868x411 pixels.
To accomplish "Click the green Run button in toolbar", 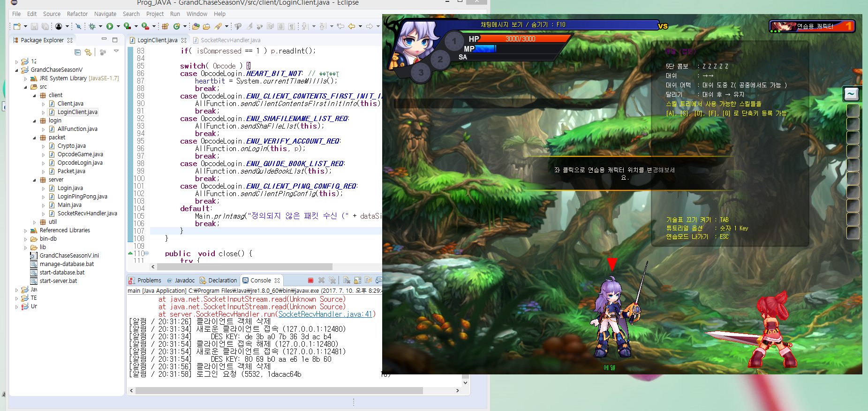I will point(110,26).
